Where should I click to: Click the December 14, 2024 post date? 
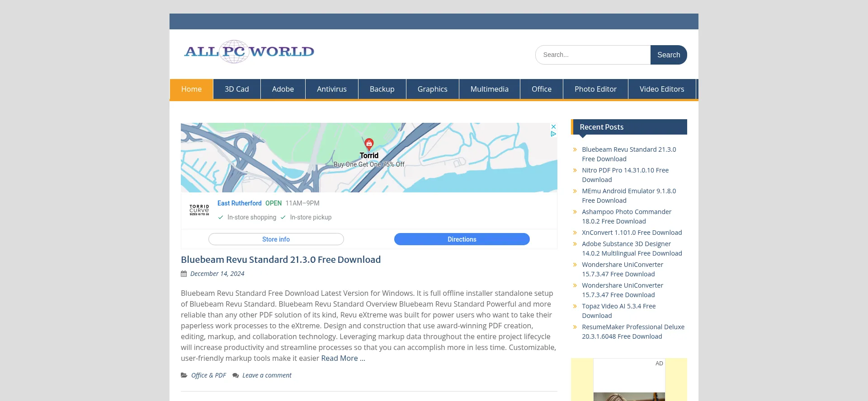[x=217, y=274]
